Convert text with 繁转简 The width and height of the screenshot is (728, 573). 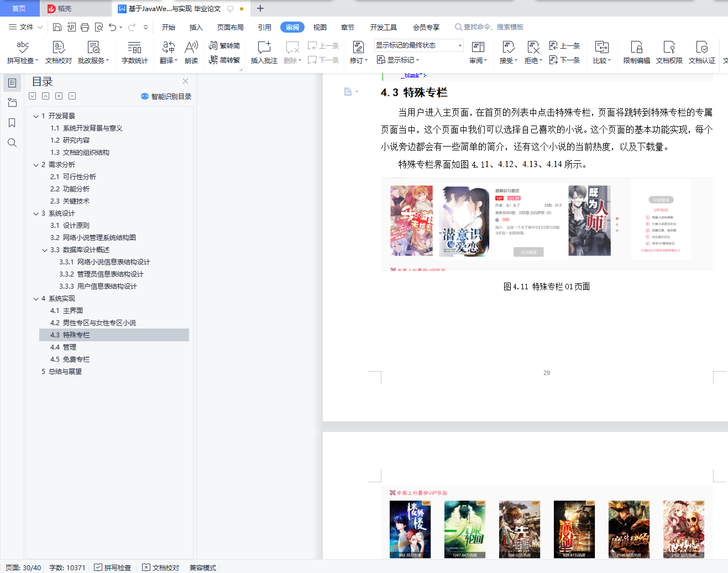pos(224,45)
